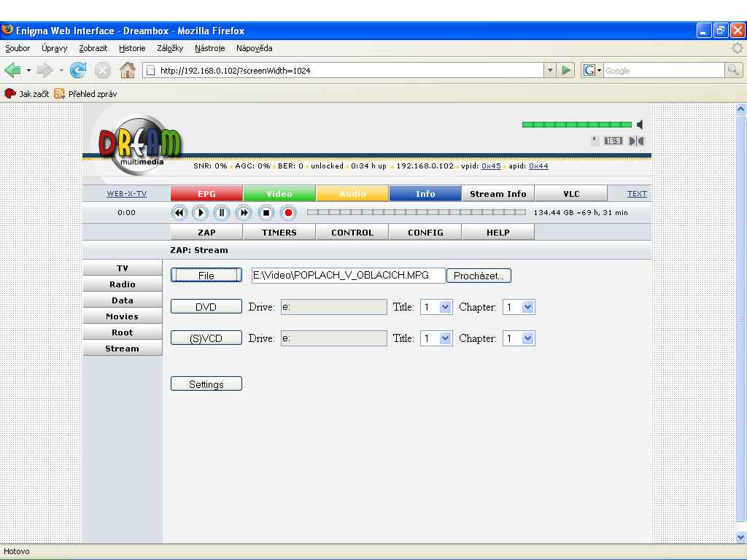The width and height of the screenshot is (747, 560).
Task: Click the rewind playback icon
Action: click(179, 213)
